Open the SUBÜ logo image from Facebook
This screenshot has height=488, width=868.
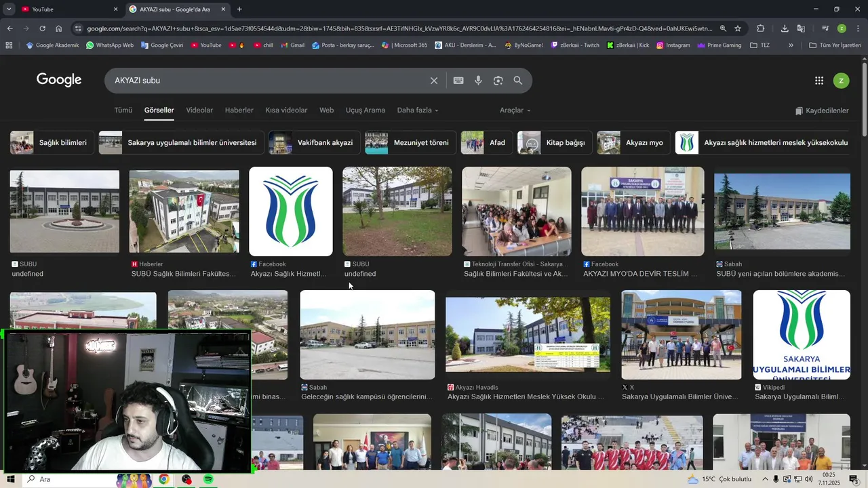pos(291,211)
